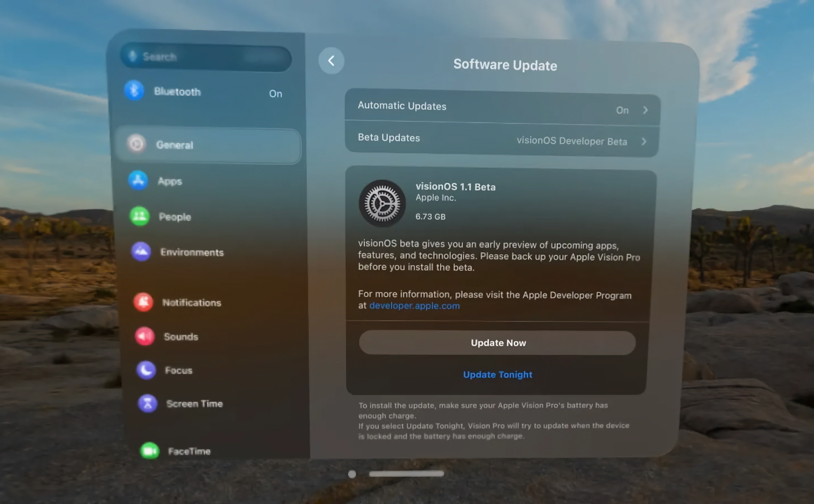Expand Beta Updates chevron
The width and height of the screenshot is (814, 504).
(x=644, y=142)
